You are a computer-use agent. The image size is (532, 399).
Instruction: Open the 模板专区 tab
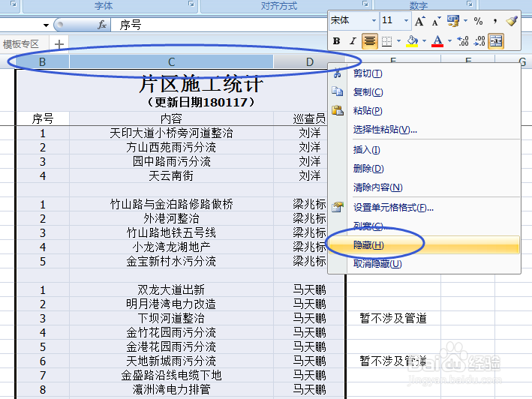[21, 44]
